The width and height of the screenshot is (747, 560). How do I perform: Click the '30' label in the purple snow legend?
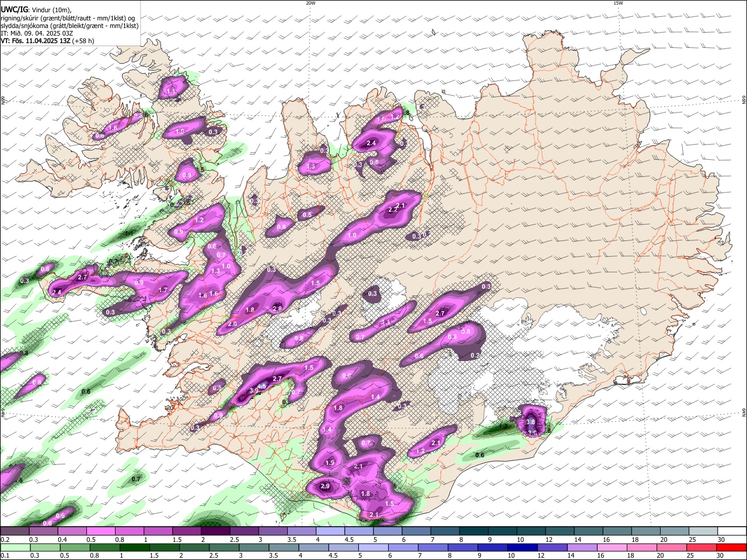tap(721, 540)
